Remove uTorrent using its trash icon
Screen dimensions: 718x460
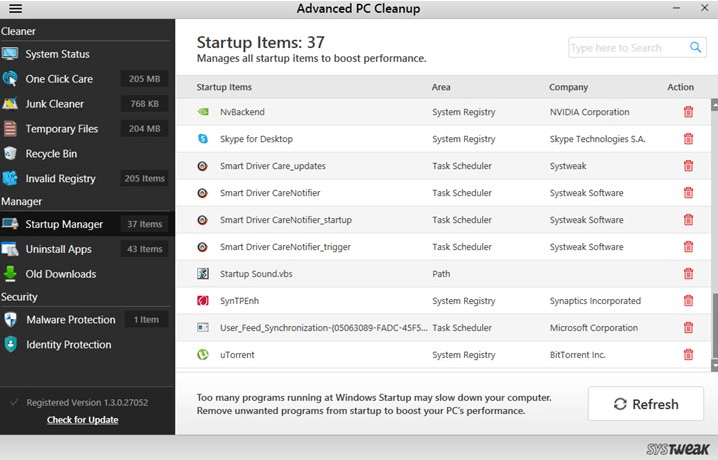pos(688,354)
